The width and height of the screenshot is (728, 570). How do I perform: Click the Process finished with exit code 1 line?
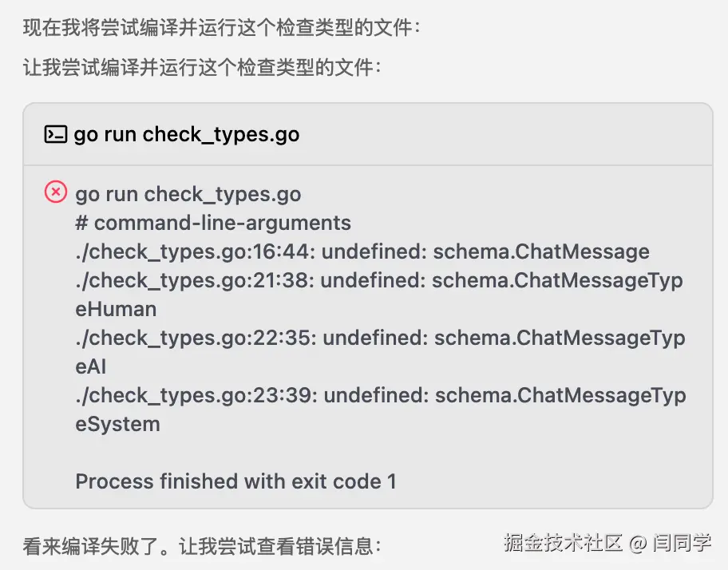pyautogui.click(x=235, y=481)
